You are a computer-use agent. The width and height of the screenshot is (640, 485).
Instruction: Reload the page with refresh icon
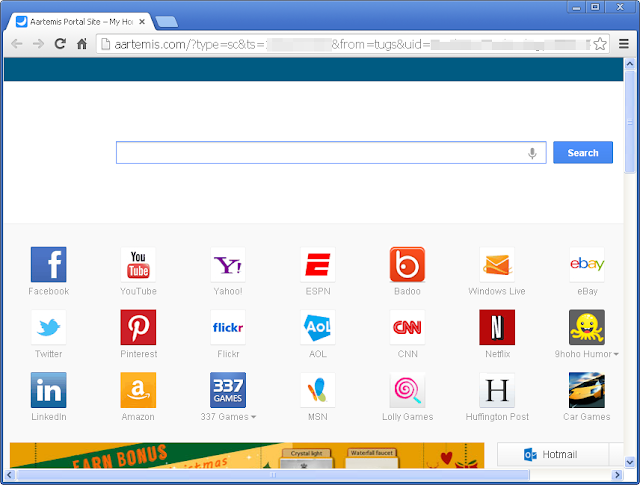coord(60,43)
